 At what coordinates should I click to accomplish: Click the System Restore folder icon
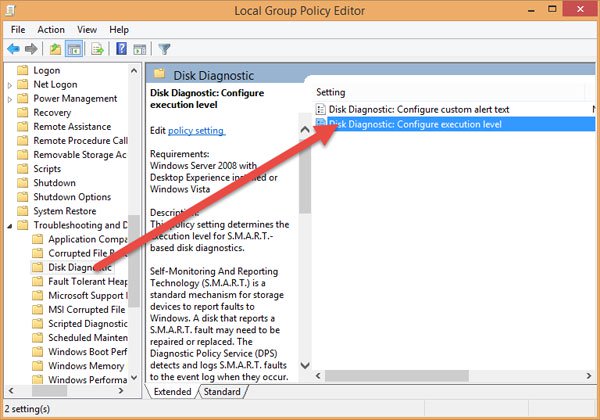click(x=23, y=211)
